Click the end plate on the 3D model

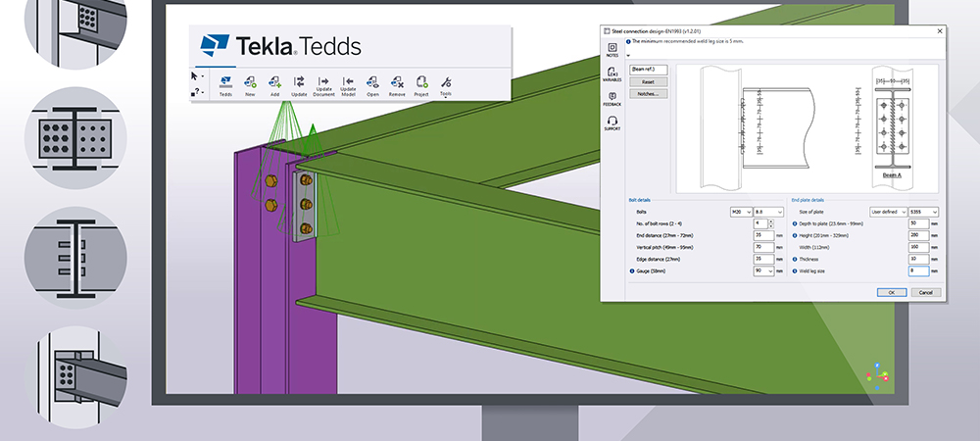[305, 206]
